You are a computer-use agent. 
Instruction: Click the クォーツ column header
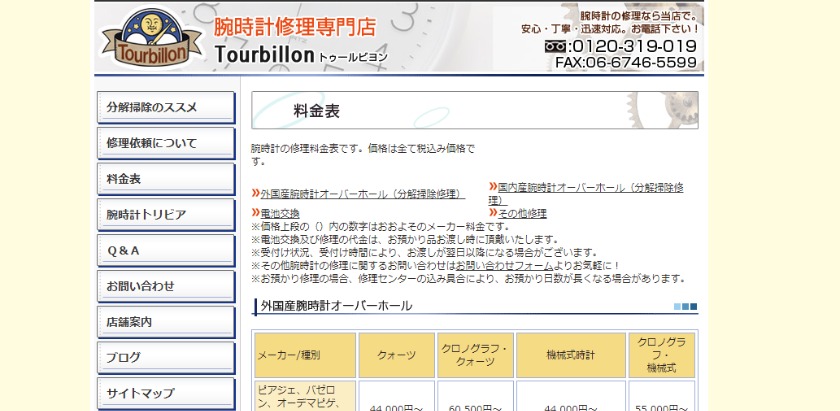click(396, 355)
